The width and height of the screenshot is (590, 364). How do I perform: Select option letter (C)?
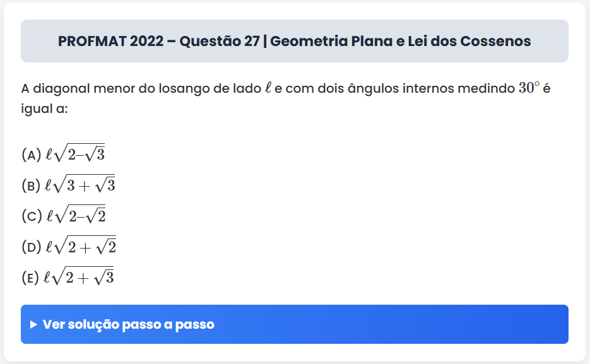31,216
